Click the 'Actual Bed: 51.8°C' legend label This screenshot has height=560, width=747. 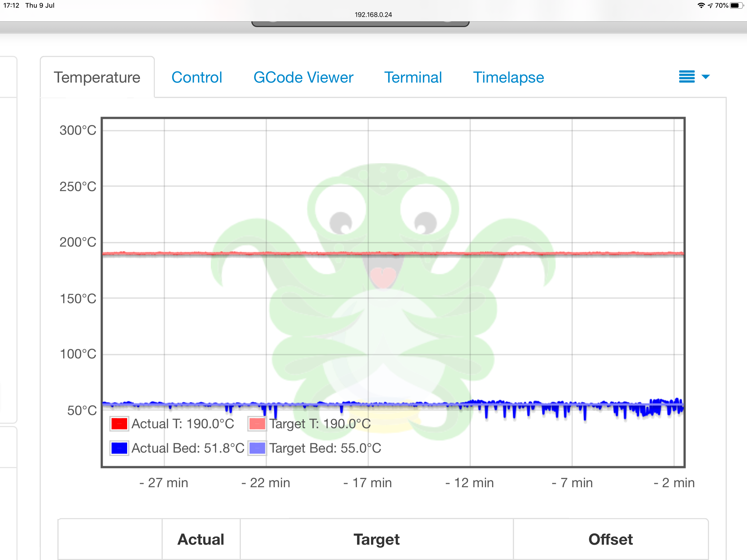(x=188, y=448)
